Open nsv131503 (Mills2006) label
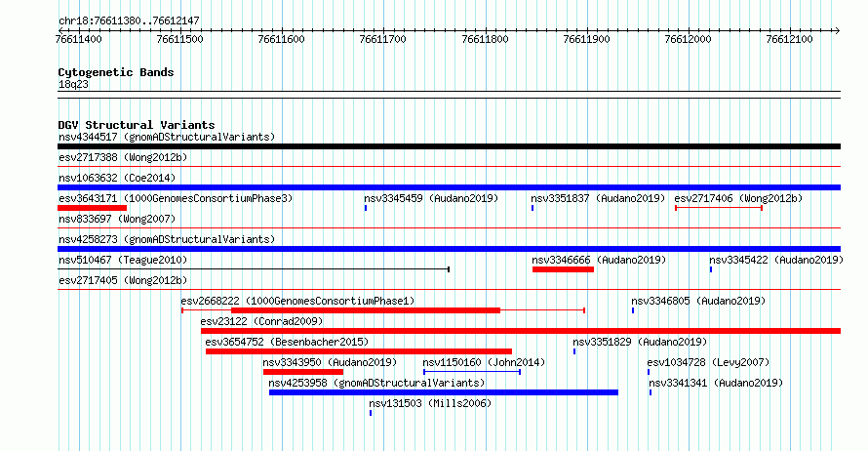The width and height of the screenshot is (868, 451). (430, 403)
